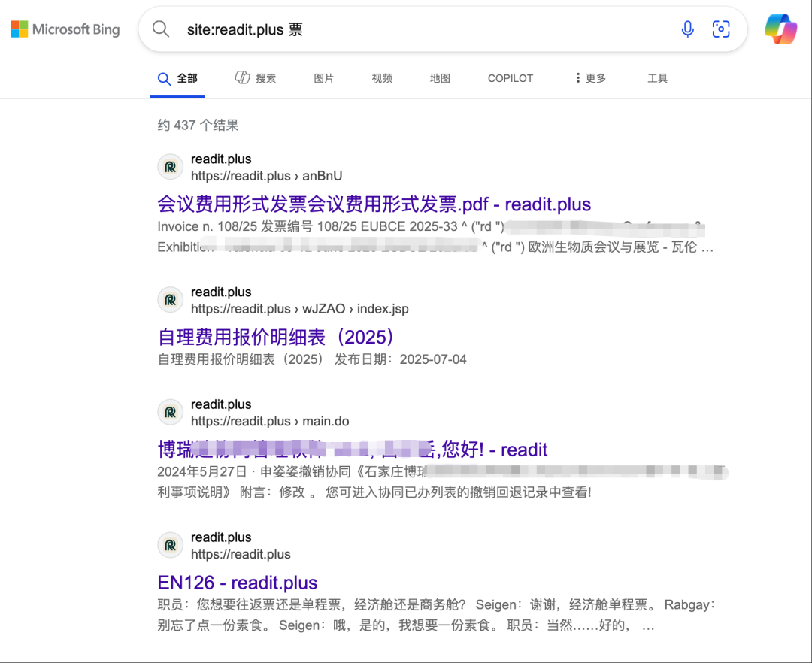812x663 pixels.
Task: Switch to the 视频 tab
Action: (382, 78)
